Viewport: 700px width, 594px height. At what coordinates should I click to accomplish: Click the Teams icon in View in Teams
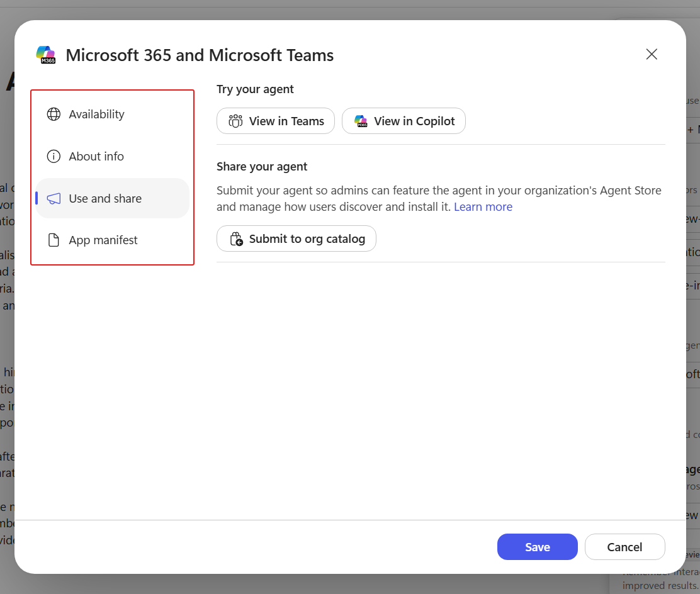[x=235, y=121]
